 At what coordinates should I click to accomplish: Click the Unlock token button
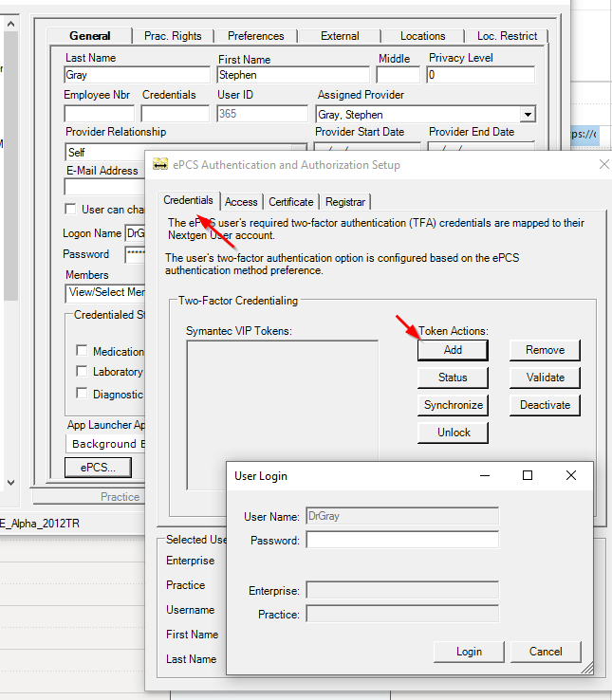453,433
